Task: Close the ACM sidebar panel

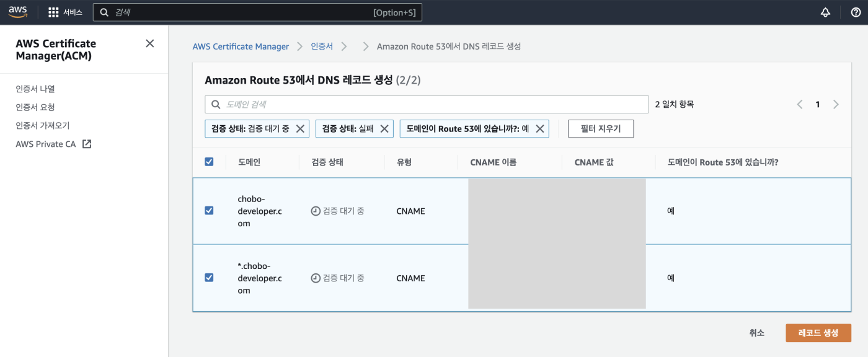Action: (149, 43)
